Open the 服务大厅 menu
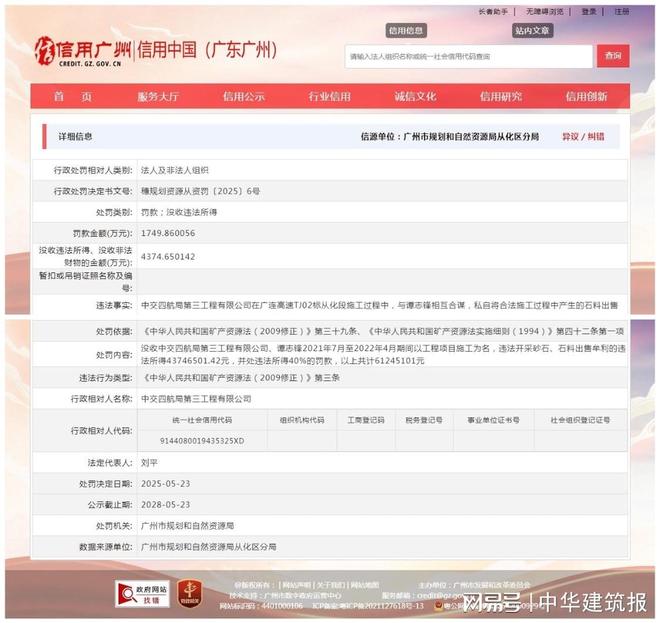660x623 pixels. [x=158, y=97]
